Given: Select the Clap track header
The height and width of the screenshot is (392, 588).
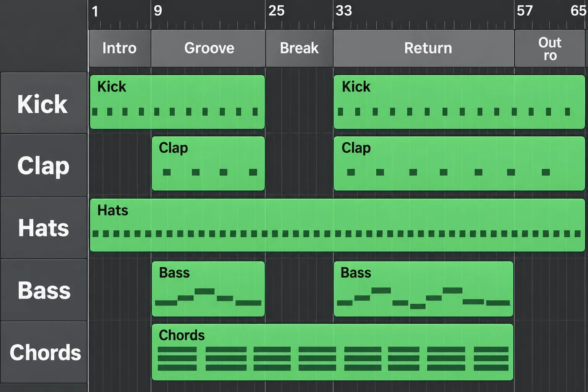Looking at the screenshot, I should point(44,166).
